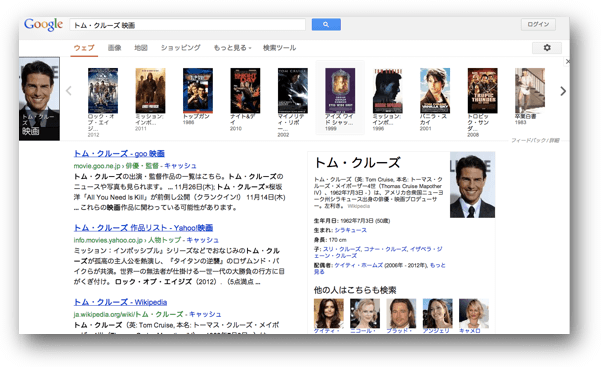Open トム・クルーズ - goo 映画 result
601x367 pixels.
119,153
